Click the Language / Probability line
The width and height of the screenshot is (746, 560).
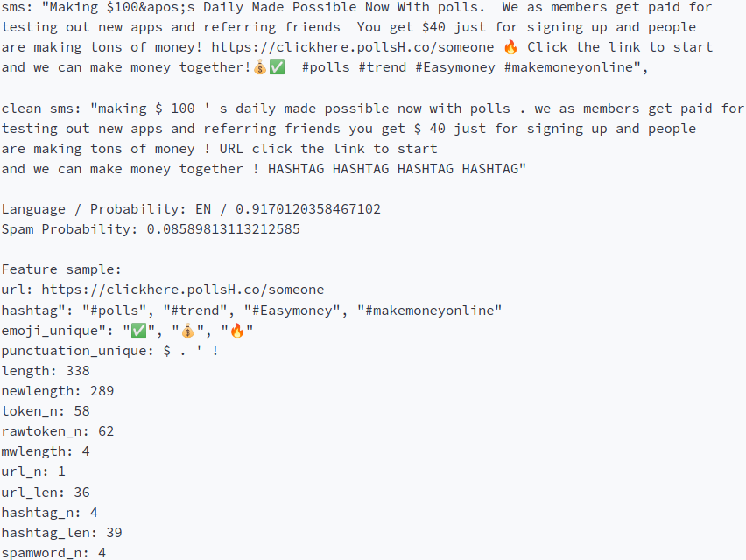click(x=191, y=209)
